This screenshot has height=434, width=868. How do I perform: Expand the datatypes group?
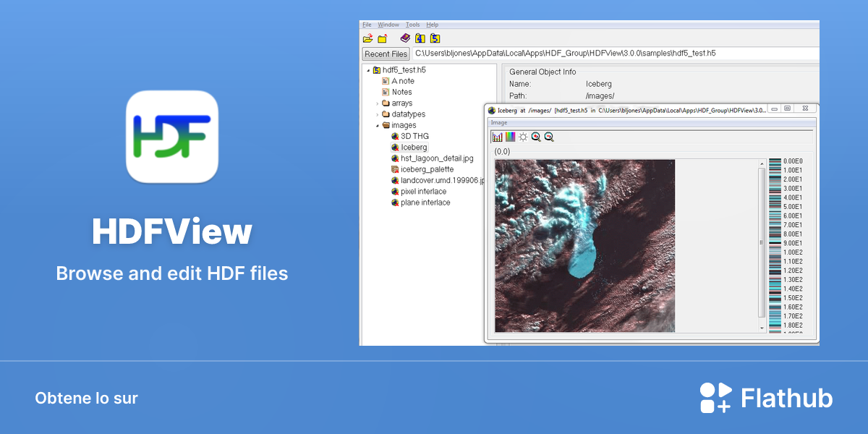(x=377, y=114)
